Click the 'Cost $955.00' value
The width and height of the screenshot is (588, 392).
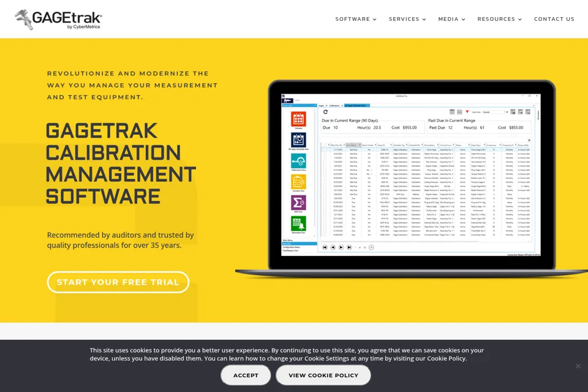[404, 127]
